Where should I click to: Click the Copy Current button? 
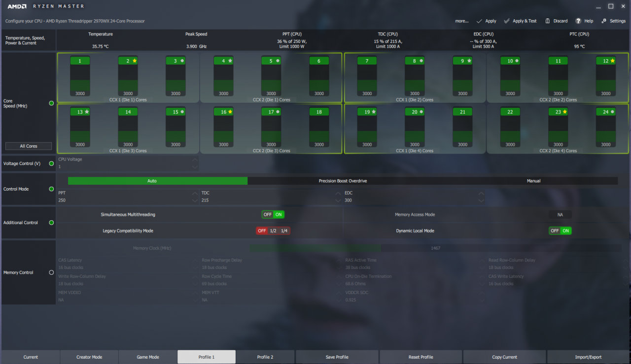pos(505,357)
